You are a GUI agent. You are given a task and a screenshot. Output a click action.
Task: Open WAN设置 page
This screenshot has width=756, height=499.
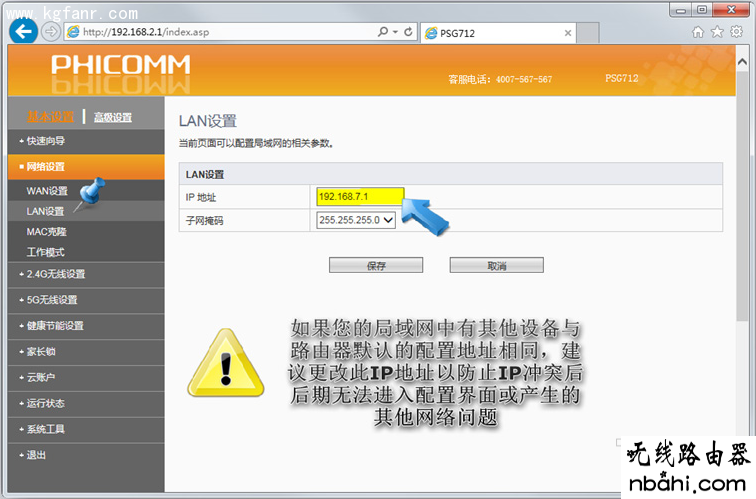tap(47, 191)
